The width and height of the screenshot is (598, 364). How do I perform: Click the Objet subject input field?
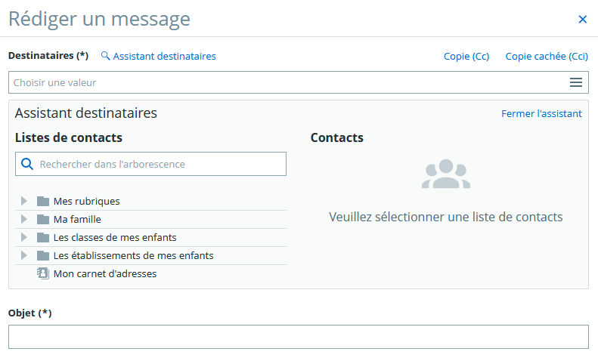299,337
